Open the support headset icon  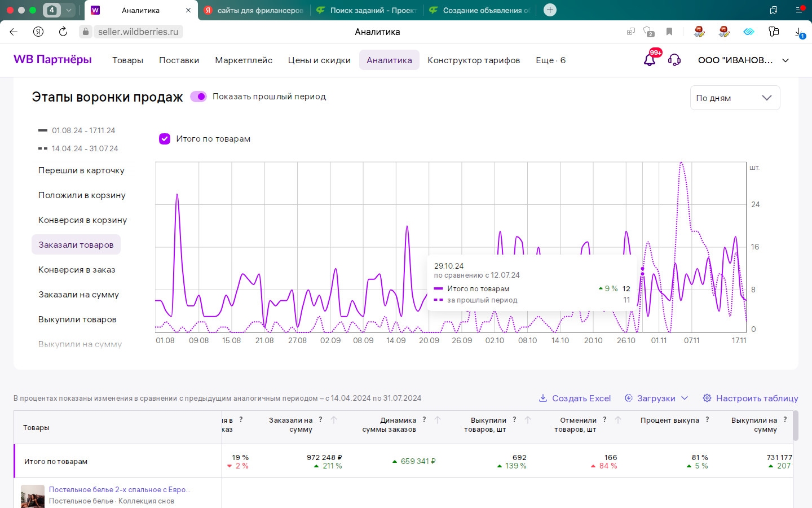point(674,60)
